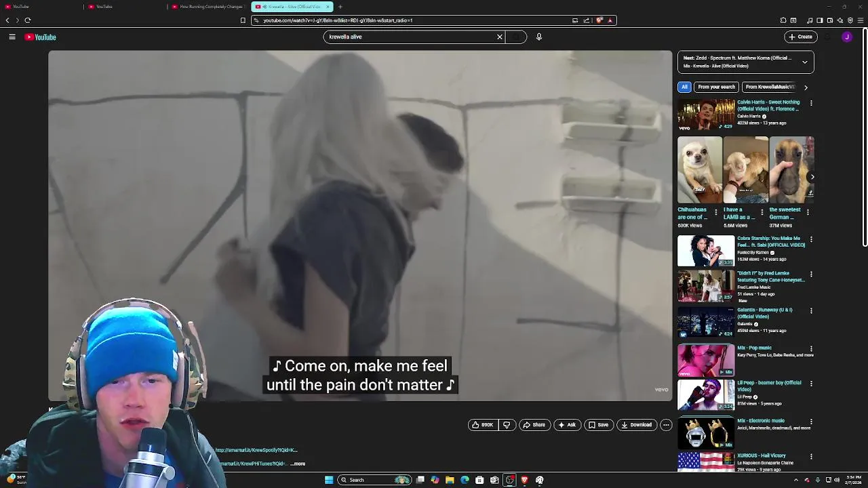Open the Brave playlist music icon
The height and width of the screenshot is (488, 868).
click(x=810, y=20)
